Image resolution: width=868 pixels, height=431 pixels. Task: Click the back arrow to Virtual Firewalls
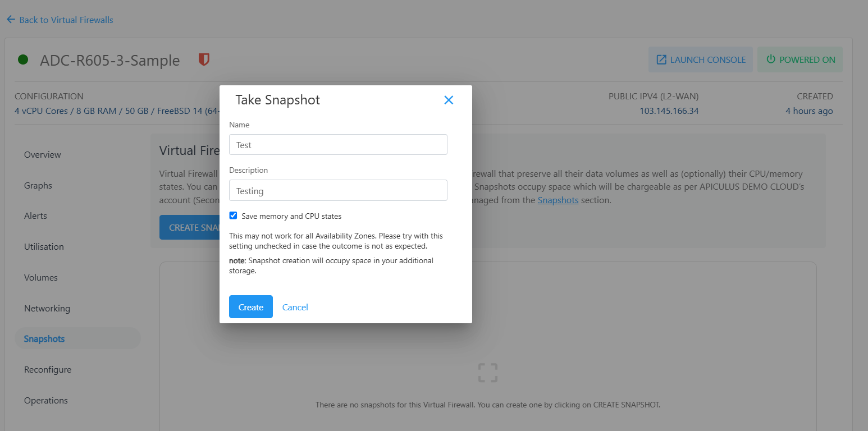[x=10, y=19]
